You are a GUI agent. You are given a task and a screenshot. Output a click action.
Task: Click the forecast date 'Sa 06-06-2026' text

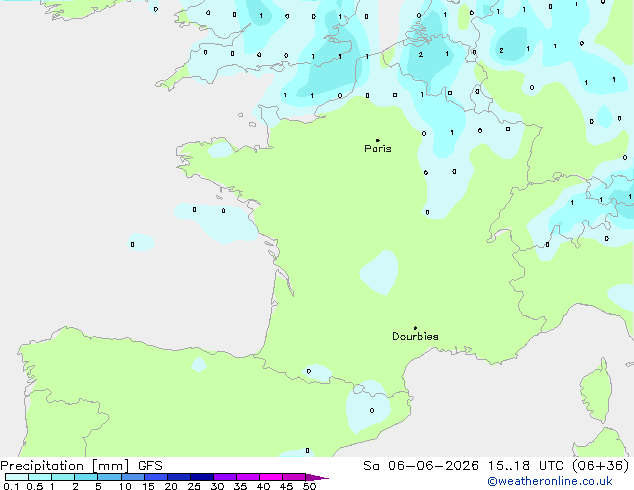pyautogui.click(x=421, y=466)
